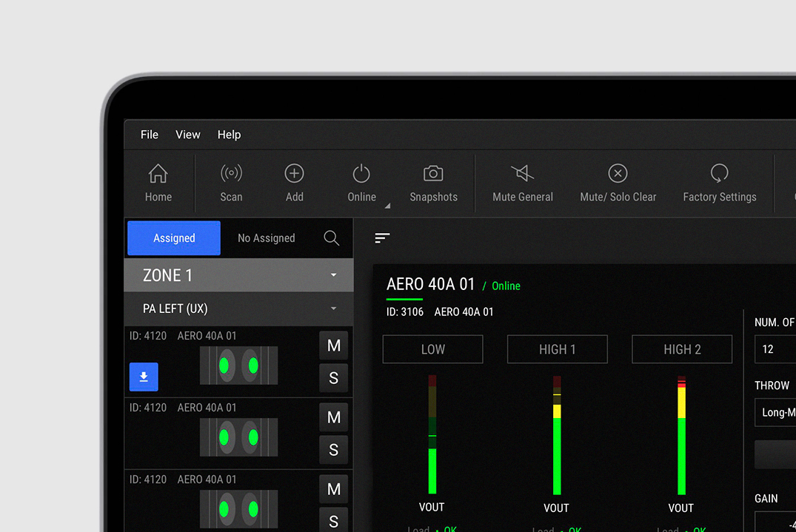The height and width of the screenshot is (532, 796).
Task: Mute the first AERO 40A 01 device
Action: coord(333,346)
